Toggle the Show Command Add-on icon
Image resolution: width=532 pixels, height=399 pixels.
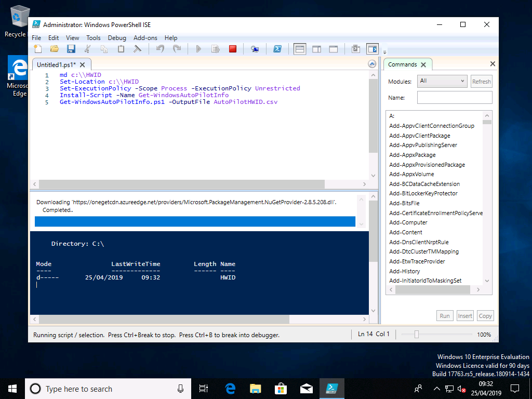[x=373, y=49]
